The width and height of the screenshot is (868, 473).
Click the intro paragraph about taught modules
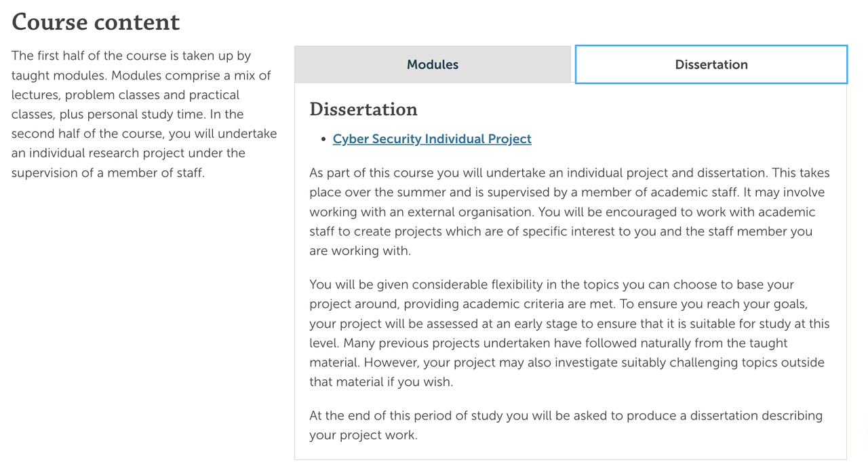tap(144, 114)
